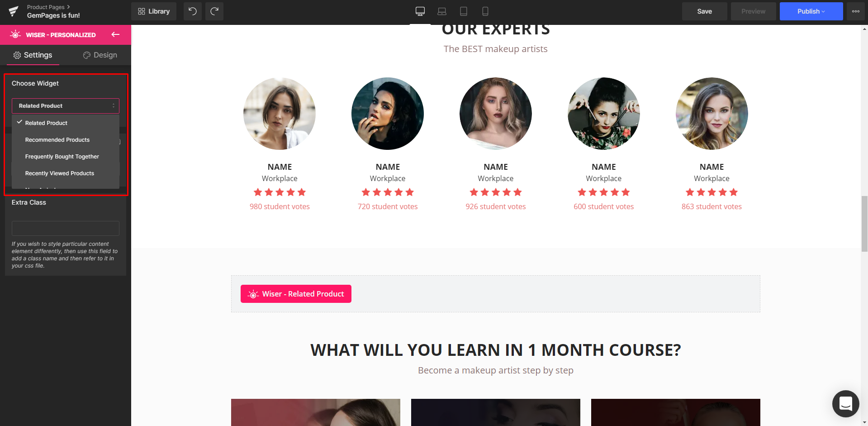The width and height of the screenshot is (868, 426).
Task: Click the undo arrow icon
Action: (192, 11)
